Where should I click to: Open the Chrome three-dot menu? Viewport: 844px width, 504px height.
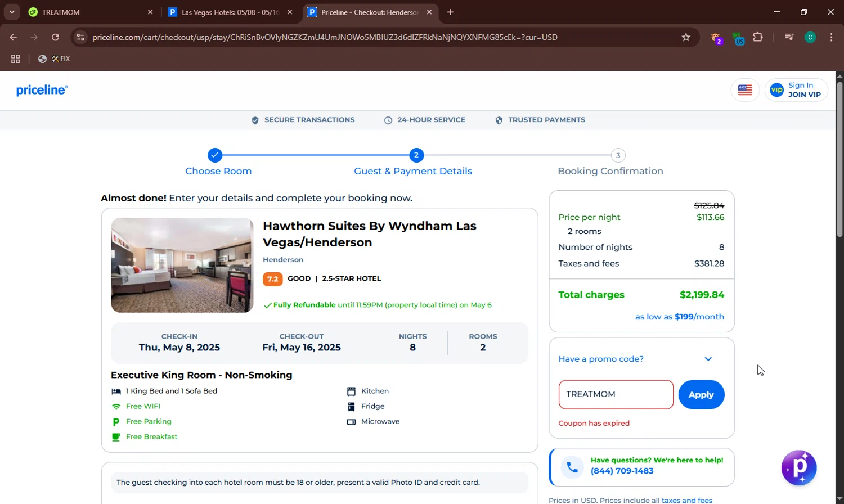coord(831,37)
